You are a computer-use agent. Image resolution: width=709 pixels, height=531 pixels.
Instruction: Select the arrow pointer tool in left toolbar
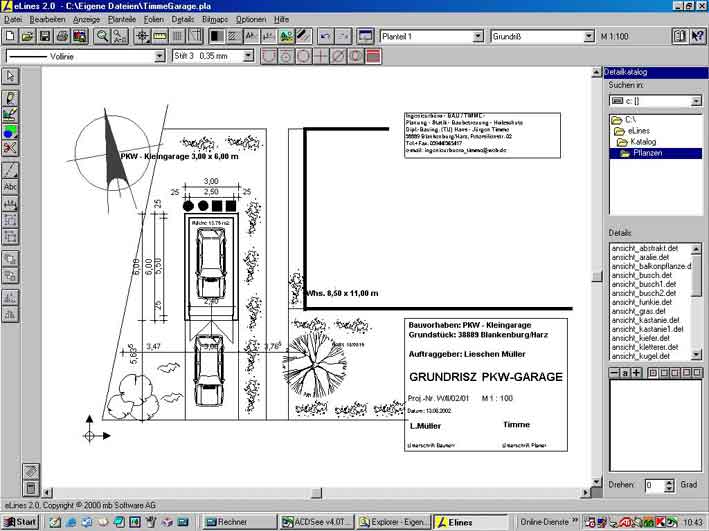[10, 76]
